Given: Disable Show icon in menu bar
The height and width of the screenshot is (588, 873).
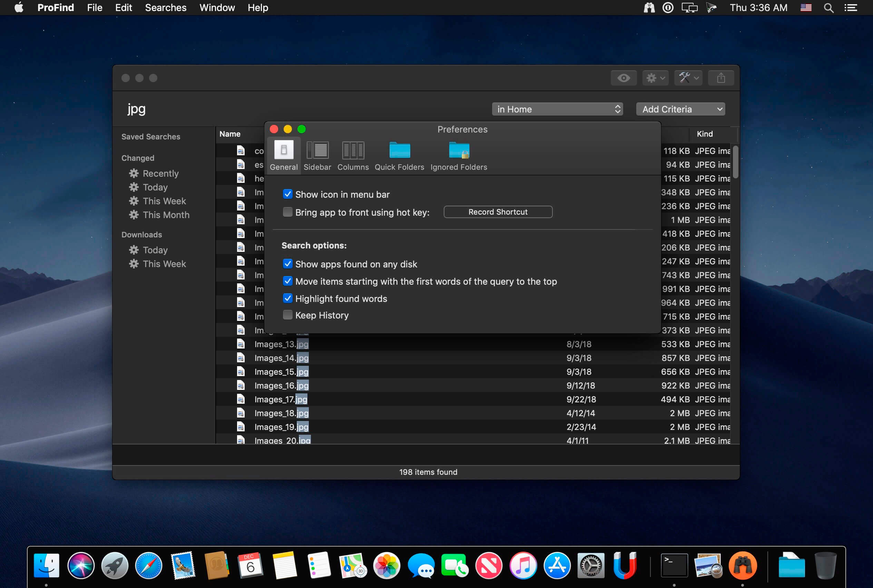Looking at the screenshot, I should click(x=287, y=194).
